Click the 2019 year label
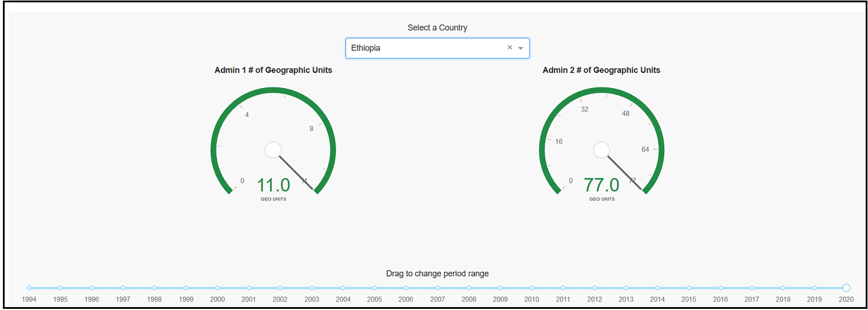The width and height of the screenshot is (868, 310). [x=814, y=300]
